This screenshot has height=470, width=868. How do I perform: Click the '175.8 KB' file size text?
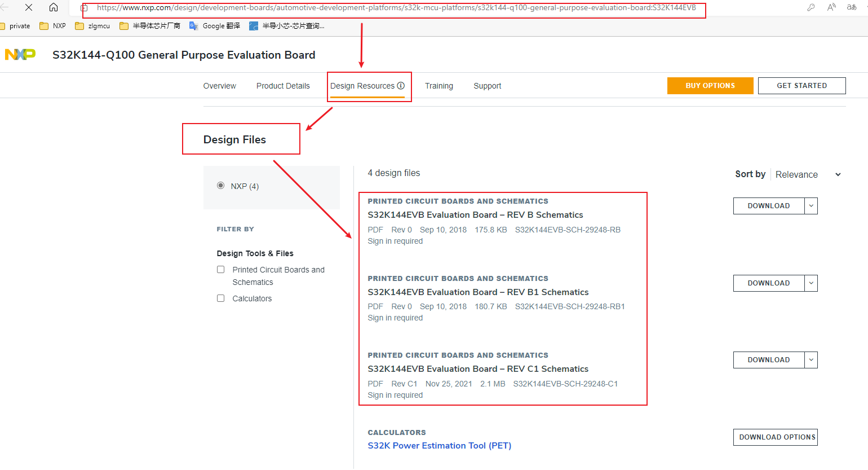(x=491, y=230)
